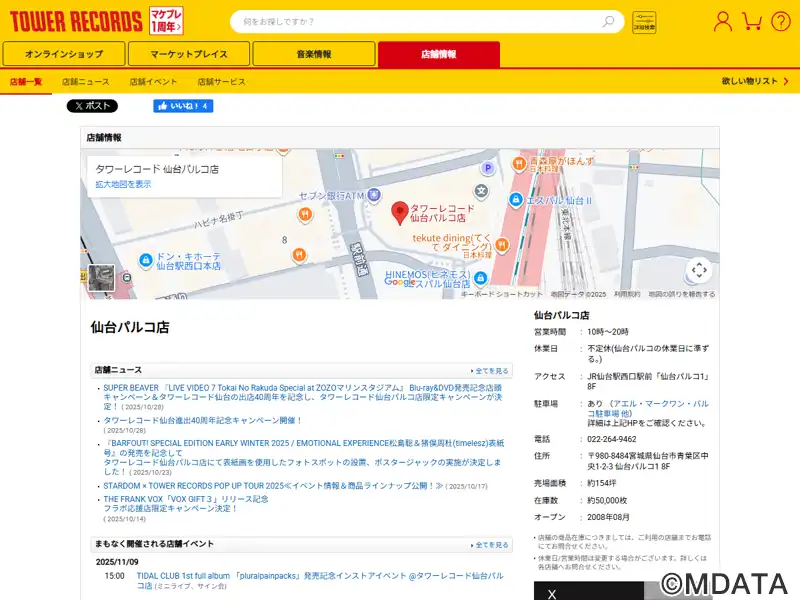Open the shopping cart icon
Screen dimensions: 800x600
[x=752, y=21]
